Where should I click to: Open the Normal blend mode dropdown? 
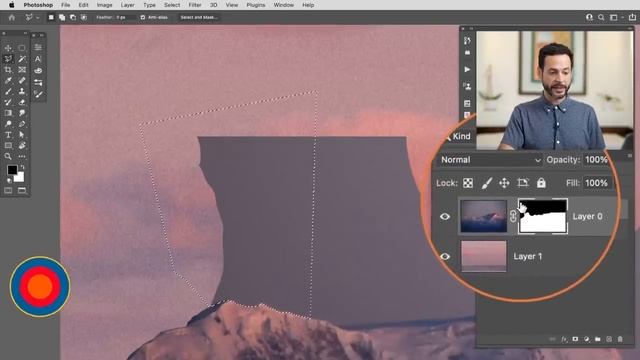pos(490,160)
